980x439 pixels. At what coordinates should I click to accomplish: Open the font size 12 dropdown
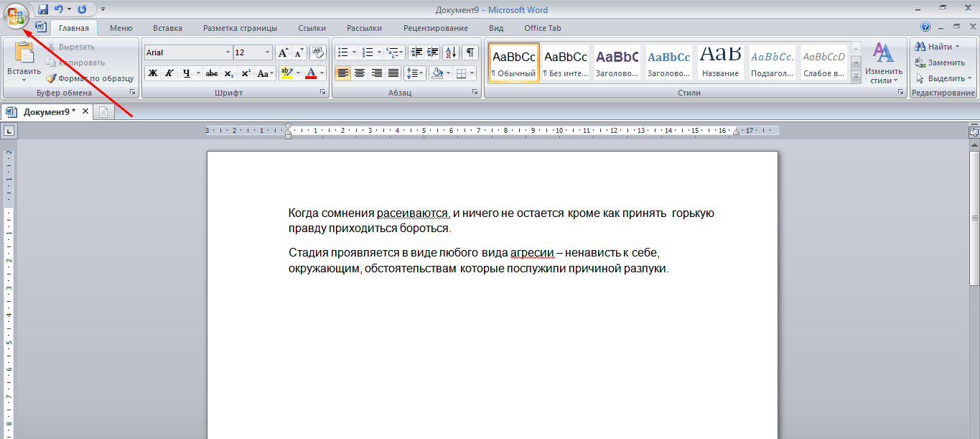[x=268, y=52]
